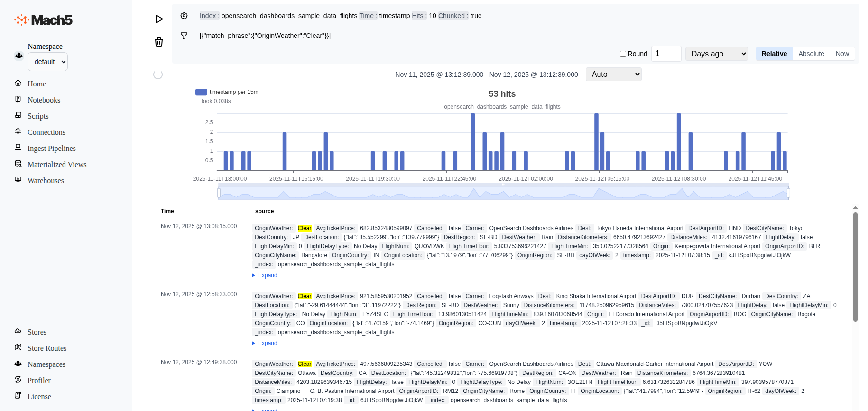This screenshot has width=868, height=411.
Task: Open the Days ago unit dropdown
Action: pyautogui.click(x=716, y=54)
